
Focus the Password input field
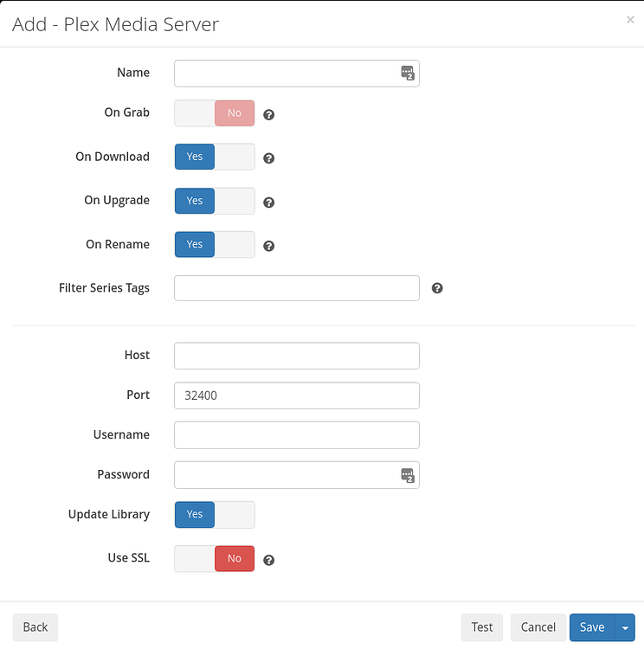click(297, 475)
